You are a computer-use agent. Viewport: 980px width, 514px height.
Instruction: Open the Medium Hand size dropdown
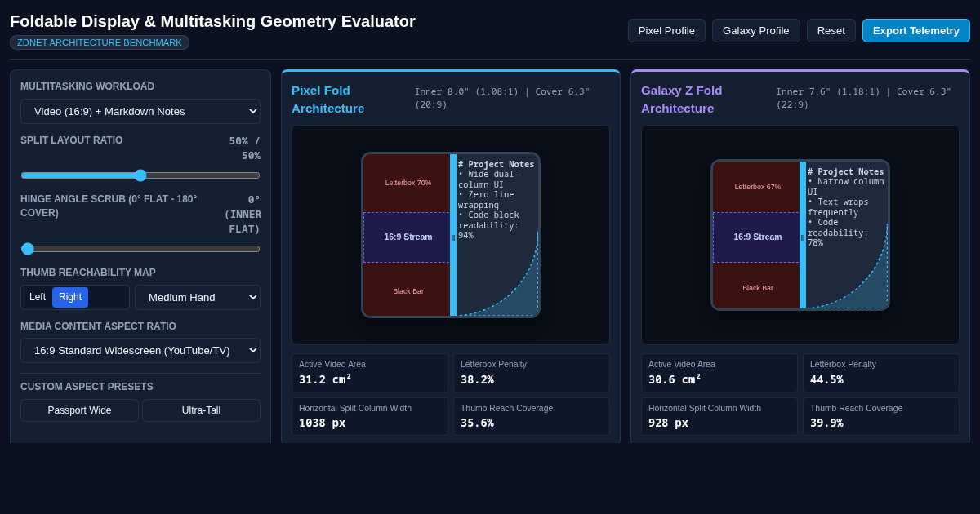tap(198, 297)
